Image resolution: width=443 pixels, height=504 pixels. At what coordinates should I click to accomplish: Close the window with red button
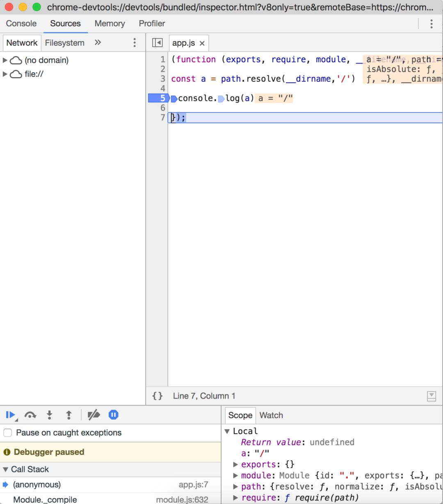[9, 7]
